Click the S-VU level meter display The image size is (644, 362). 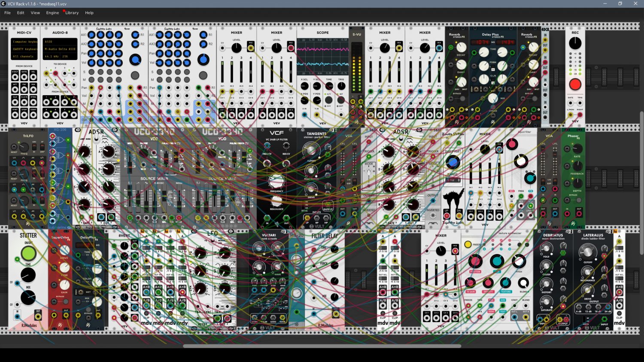point(356,68)
